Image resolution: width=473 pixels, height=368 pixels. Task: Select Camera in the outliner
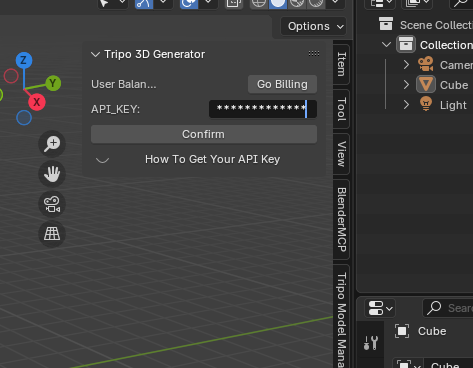coord(456,65)
